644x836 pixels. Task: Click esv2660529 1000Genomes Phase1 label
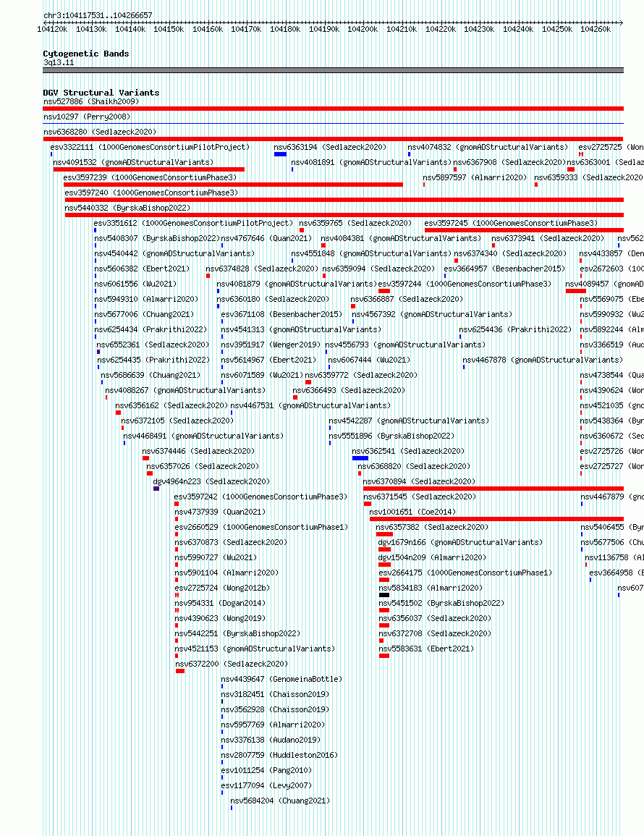[261, 527]
